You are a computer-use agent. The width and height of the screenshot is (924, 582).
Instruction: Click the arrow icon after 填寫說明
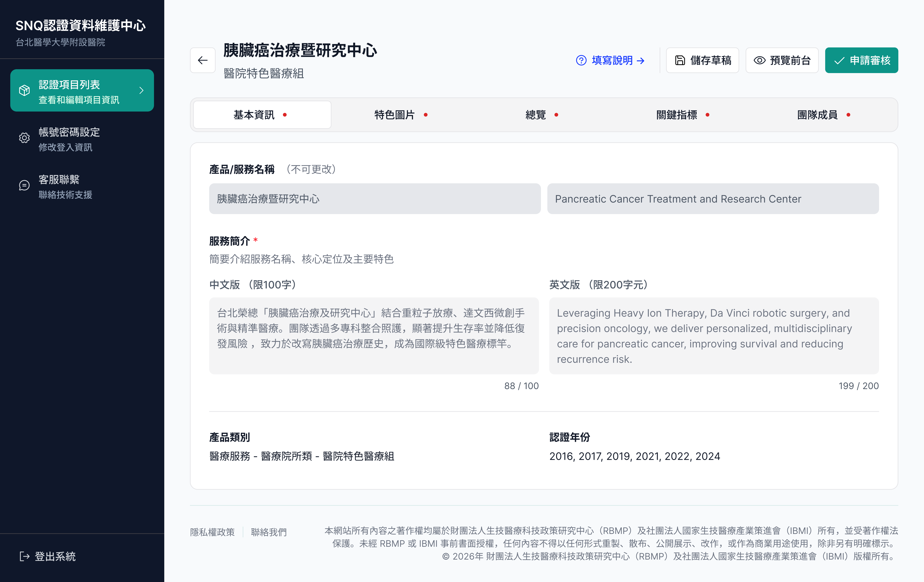point(640,61)
